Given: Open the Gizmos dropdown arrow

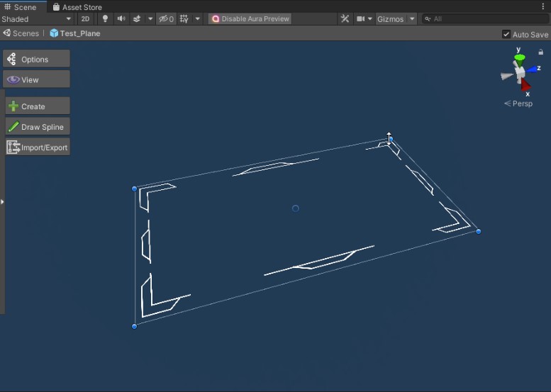Looking at the screenshot, I should 412,19.
